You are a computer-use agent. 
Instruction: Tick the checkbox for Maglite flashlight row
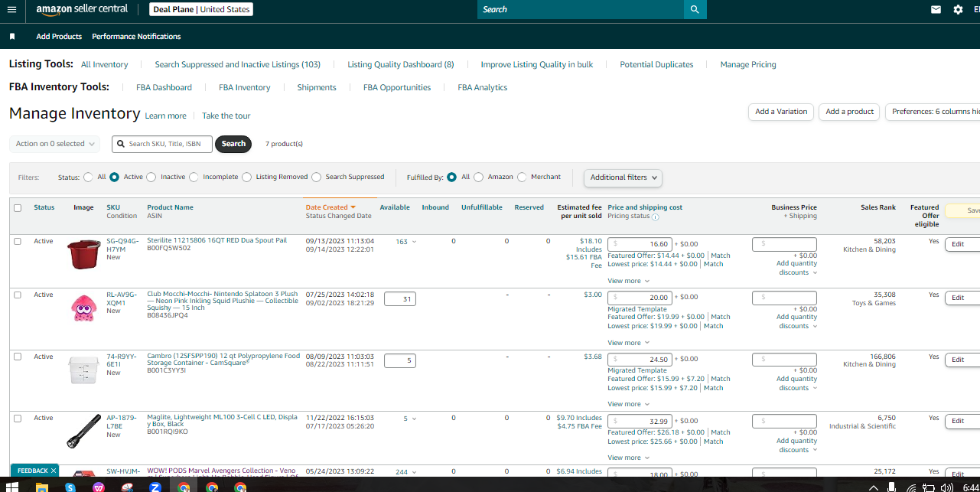pos(18,419)
